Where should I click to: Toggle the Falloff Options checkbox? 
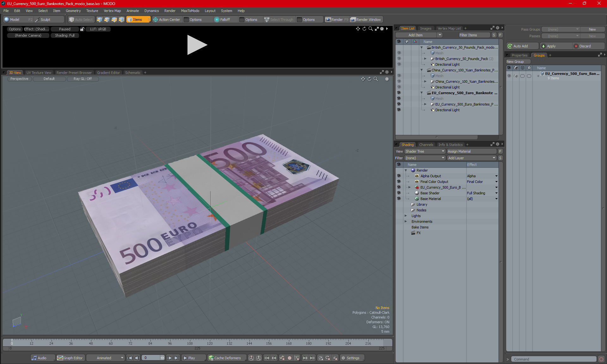tap(242, 20)
